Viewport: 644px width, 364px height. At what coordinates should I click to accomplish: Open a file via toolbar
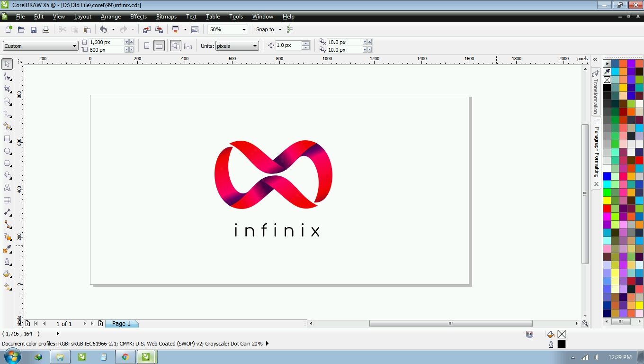(21, 29)
